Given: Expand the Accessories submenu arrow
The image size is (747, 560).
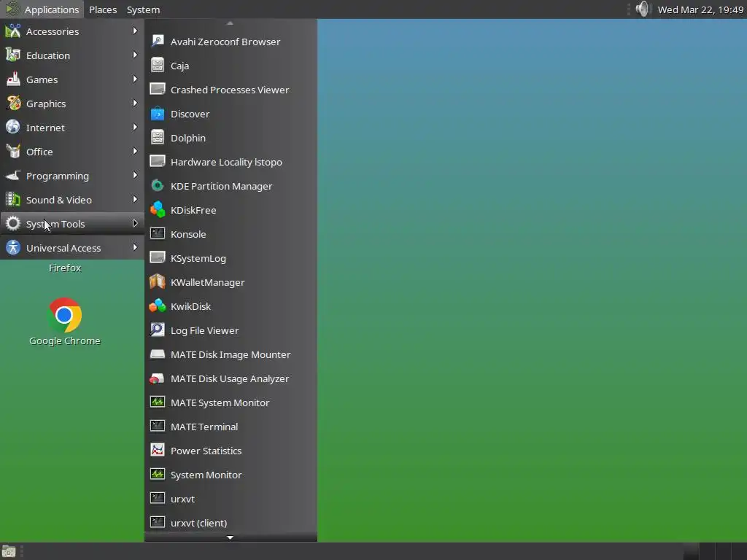Looking at the screenshot, I should coord(135,31).
